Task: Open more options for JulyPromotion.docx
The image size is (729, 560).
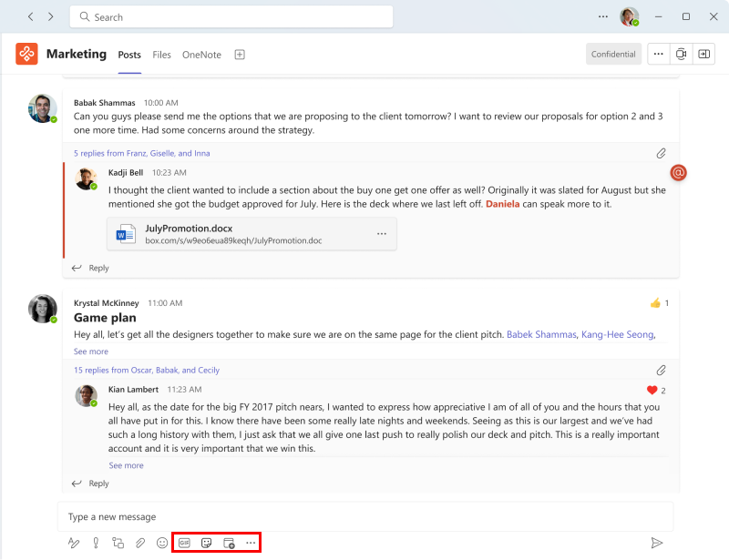Action: tap(382, 234)
